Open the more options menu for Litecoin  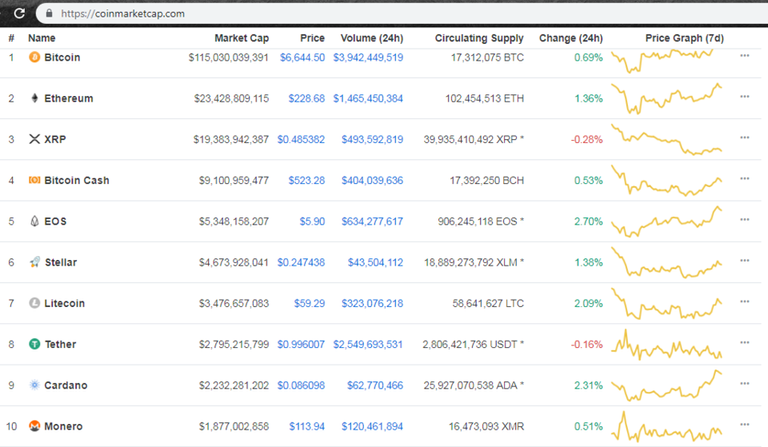pyautogui.click(x=744, y=302)
